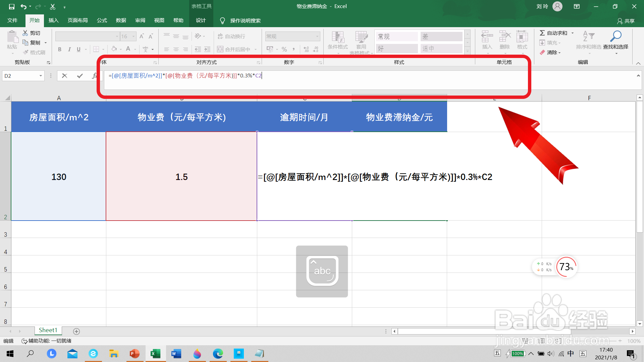Switch to the 设计 table tools tab

[x=201, y=20]
